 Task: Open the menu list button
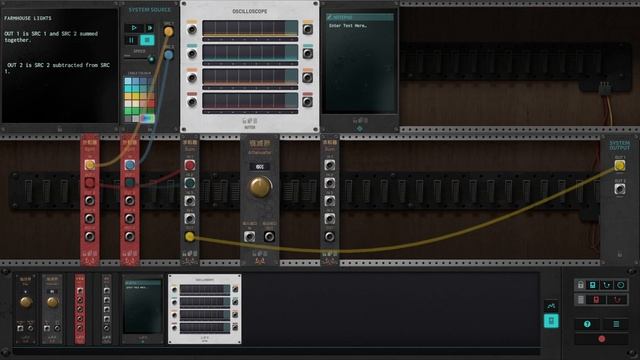click(x=616, y=324)
